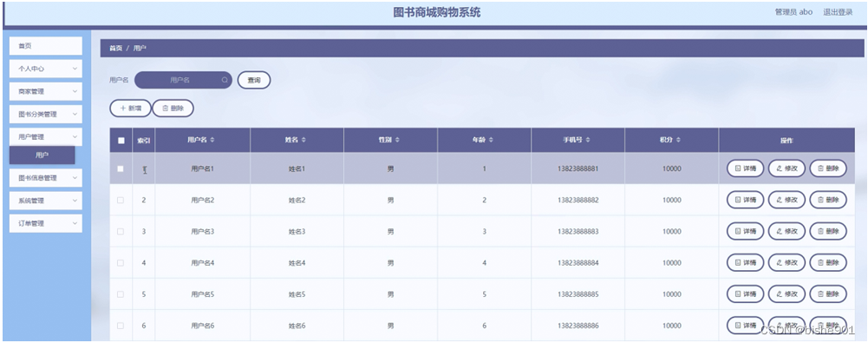Click the 用户名6 cell

pyautogui.click(x=203, y=326)
